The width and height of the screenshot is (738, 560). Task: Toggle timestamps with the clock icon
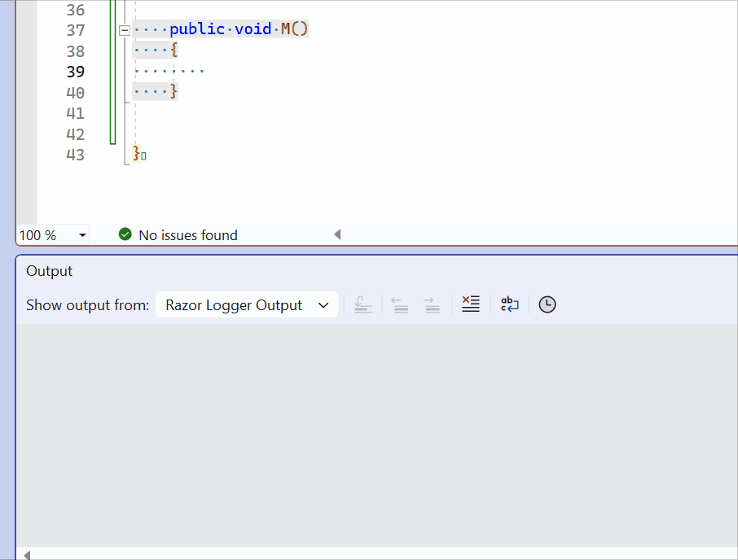click(x=547, y=304)
